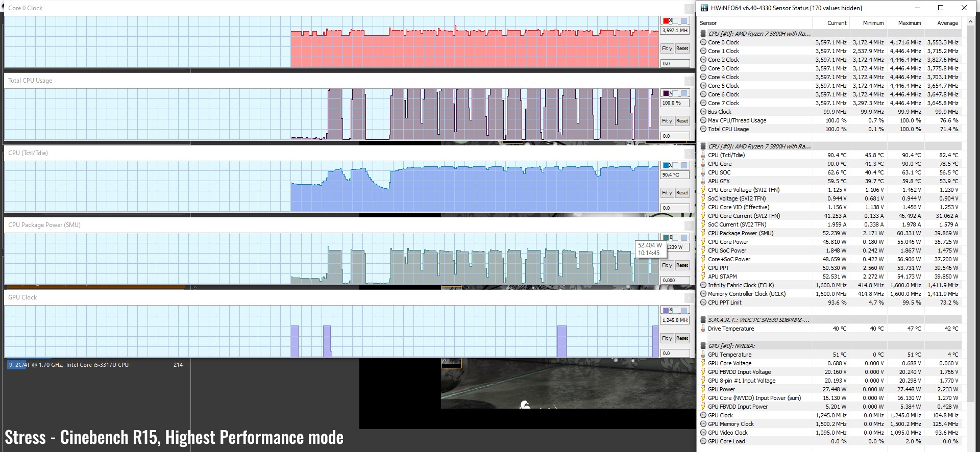The image size is (980, 452).
Task: Click the thermometer icon next to CPU (Tctl/Tdie)
Action: (x=703, y=155)
